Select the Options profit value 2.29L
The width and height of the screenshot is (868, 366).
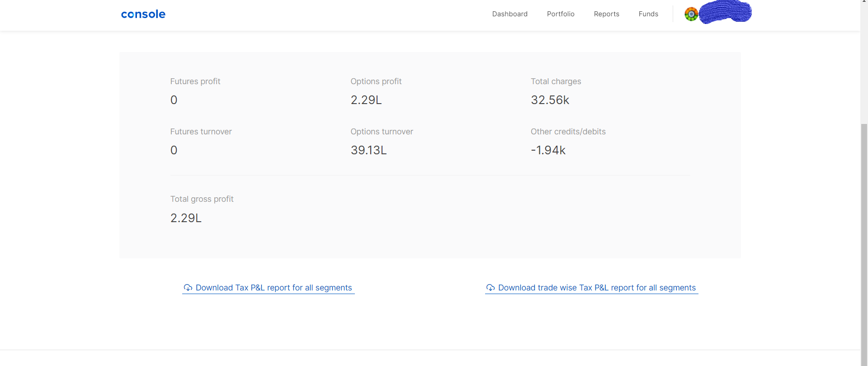click(x=366, y=100)
